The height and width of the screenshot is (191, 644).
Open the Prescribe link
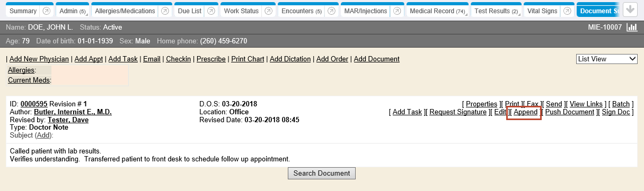point(211,59)
